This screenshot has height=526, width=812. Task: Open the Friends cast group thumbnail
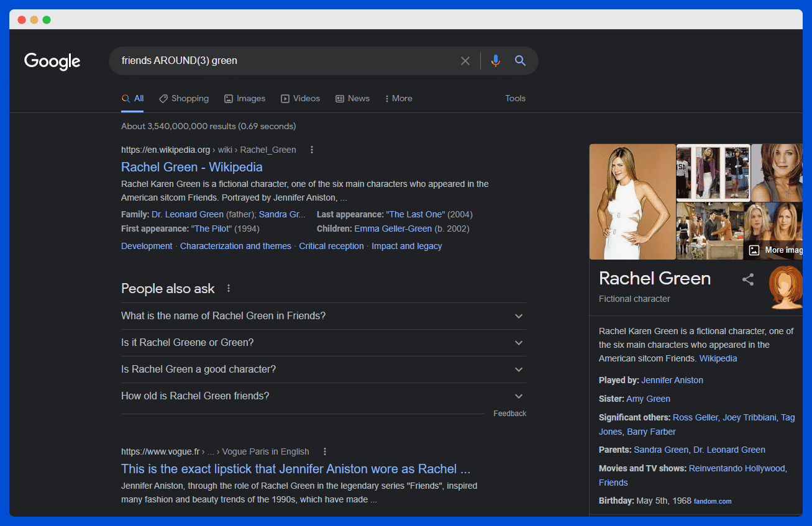(709, 231)
